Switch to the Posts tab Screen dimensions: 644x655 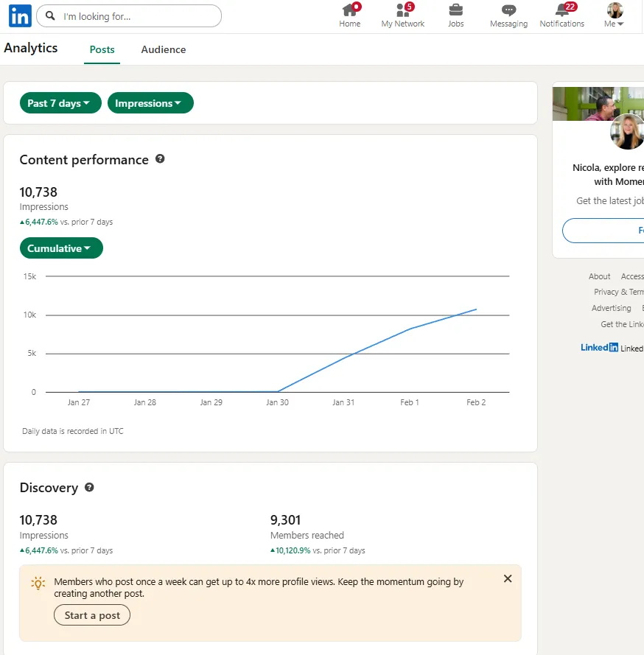[x=102, y=49]
